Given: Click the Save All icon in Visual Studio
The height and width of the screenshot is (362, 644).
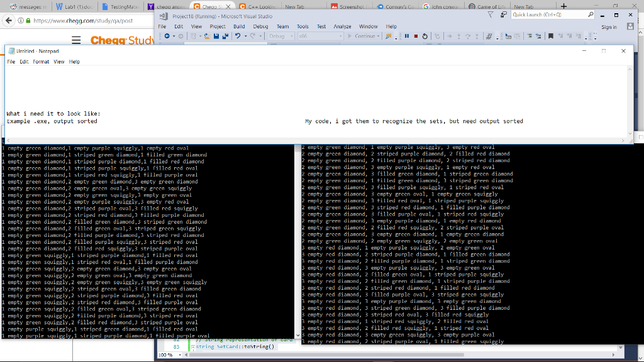Looking at the screenshot, I should (226, 36).
